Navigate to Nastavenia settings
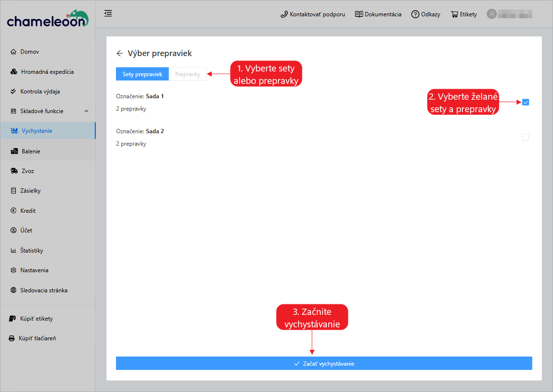Screen dimensions: 553x392 click(x=34, y=270)
